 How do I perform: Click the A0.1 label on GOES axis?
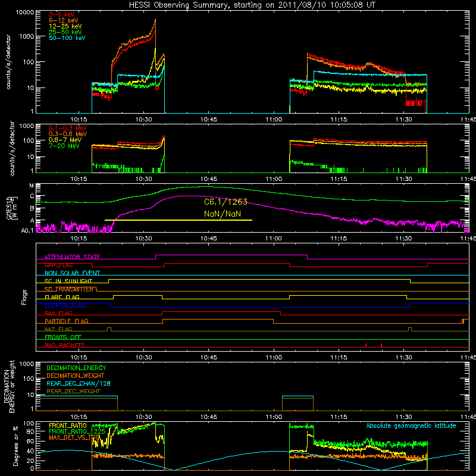27,231
